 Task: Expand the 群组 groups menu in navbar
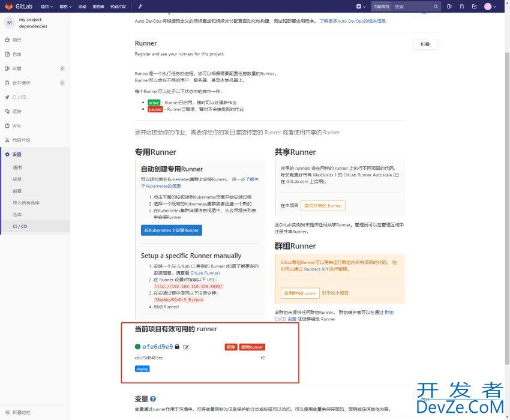click(x=66, y=7)
